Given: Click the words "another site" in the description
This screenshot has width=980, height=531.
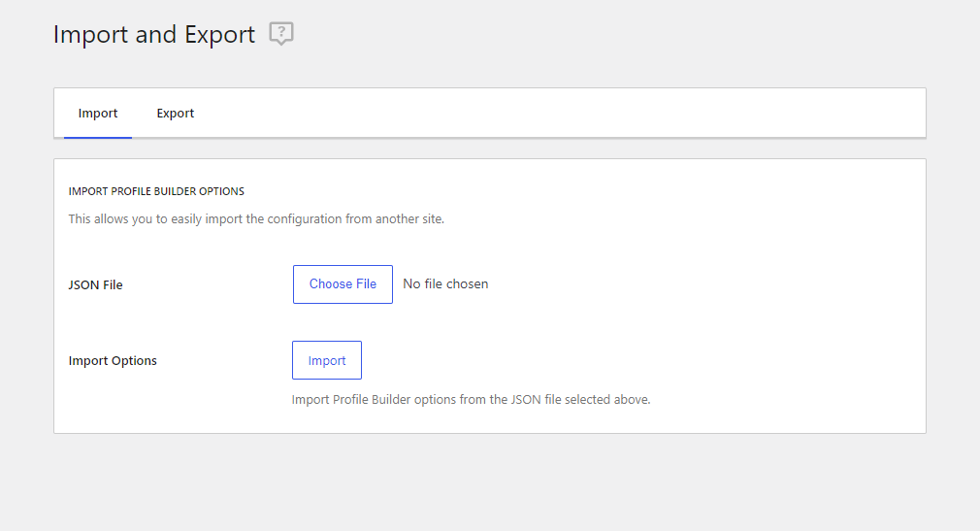Looking at the screenshot, I should [409, 219].
